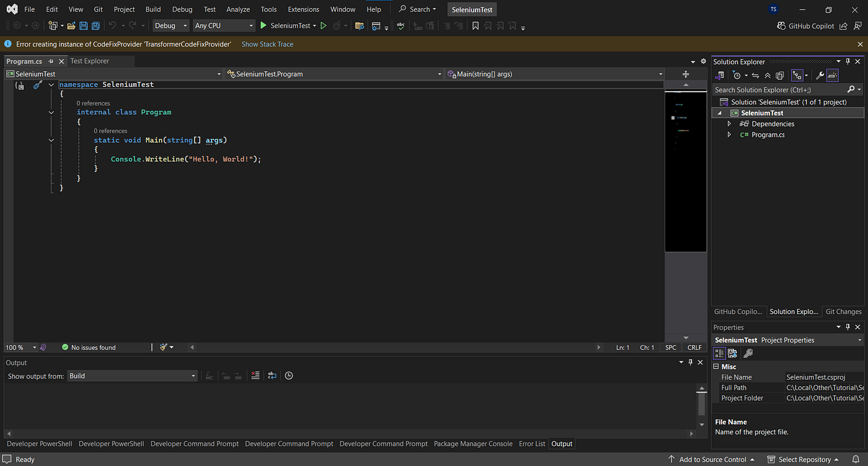Click the Open File folder icon
Viewport: 868px width, 466px height.
71,25
